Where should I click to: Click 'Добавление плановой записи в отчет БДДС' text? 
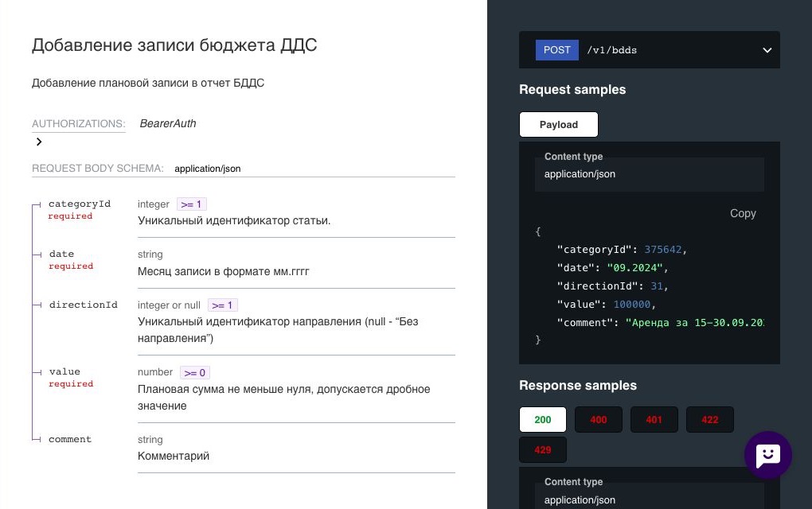pyautogui.click(x=148, y=83)
